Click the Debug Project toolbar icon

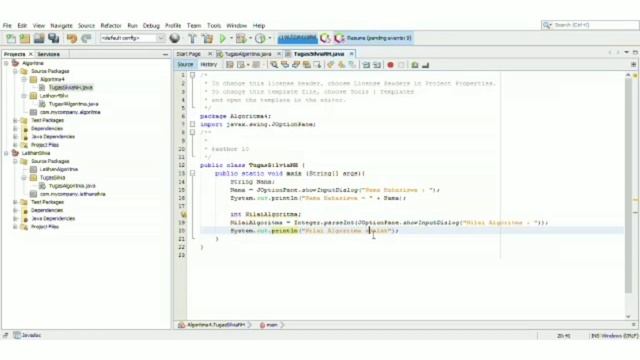(x=241, y=38)
